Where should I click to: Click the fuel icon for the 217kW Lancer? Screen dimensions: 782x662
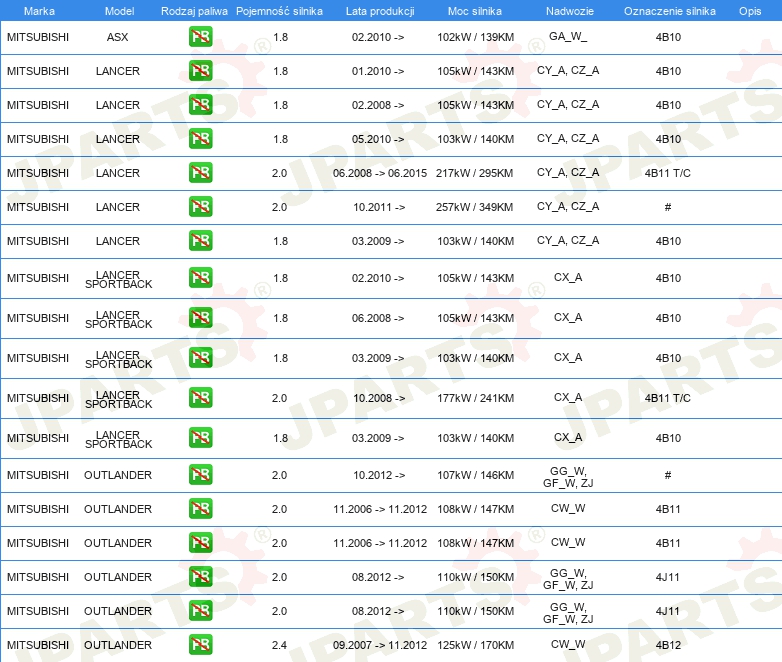point(200,173)
